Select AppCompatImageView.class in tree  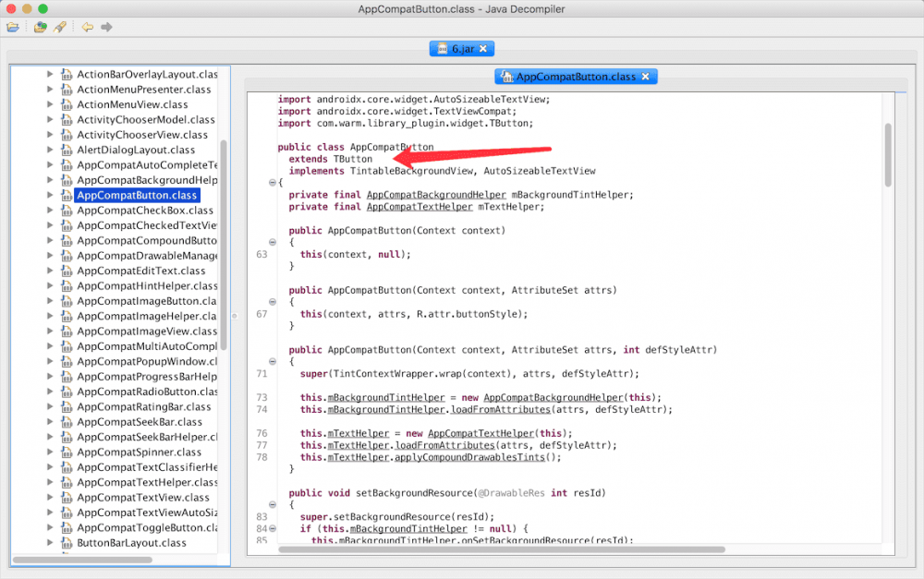point(147,331)
